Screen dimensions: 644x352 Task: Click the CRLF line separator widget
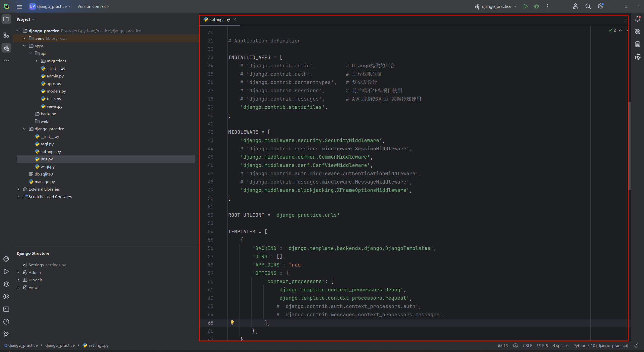click(527, 345)
